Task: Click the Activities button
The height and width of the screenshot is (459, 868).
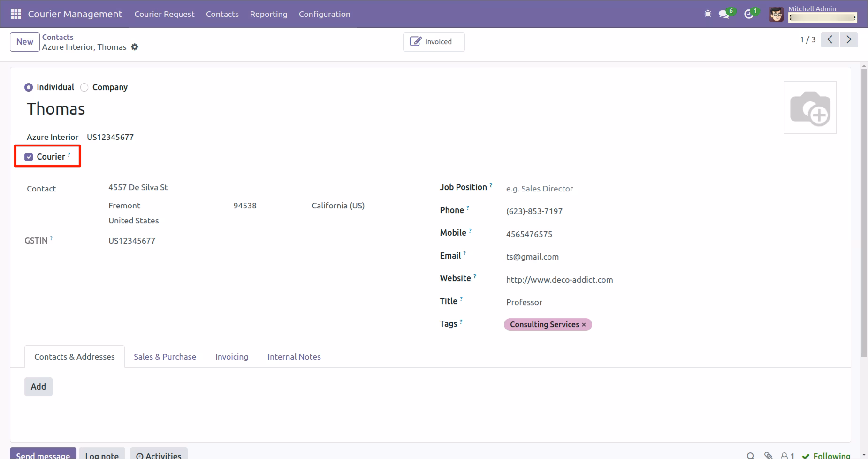Action: pyautogui.click(x=159, y=453)
